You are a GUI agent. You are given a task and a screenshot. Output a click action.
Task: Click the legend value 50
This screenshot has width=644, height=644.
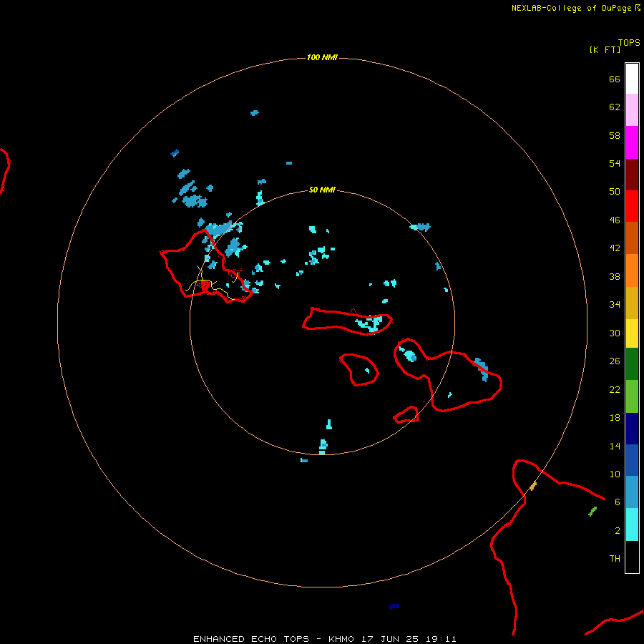[x=615, y=192]
